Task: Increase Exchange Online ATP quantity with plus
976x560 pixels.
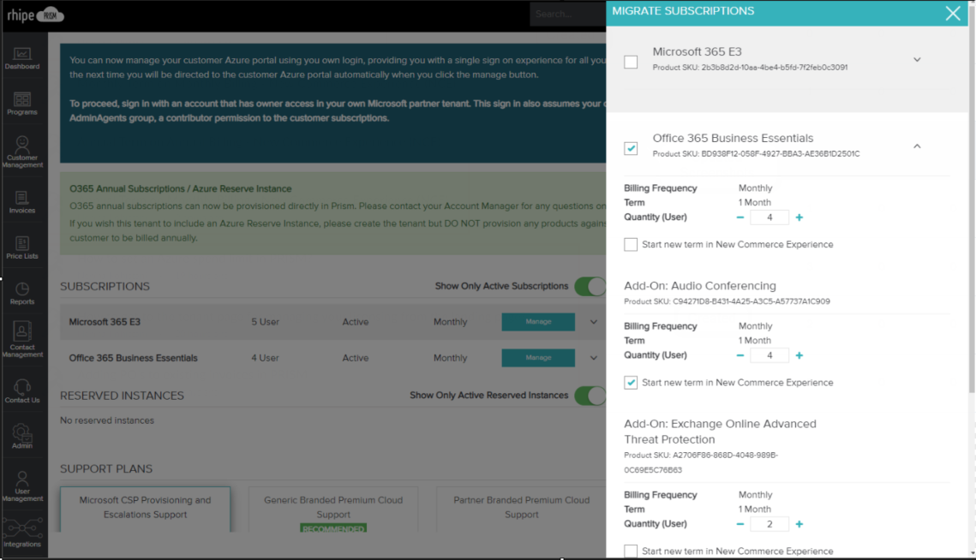Action: 799,524
